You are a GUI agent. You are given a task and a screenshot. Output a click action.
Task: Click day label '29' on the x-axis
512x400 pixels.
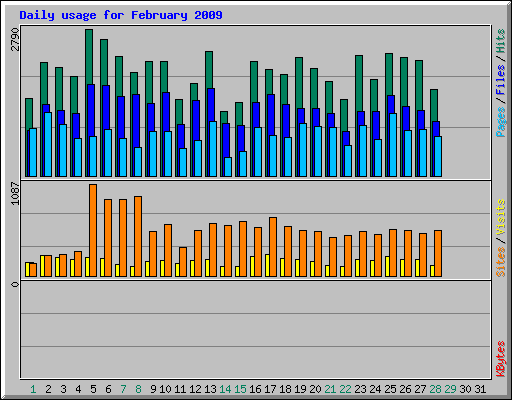(x=450, y=389)
